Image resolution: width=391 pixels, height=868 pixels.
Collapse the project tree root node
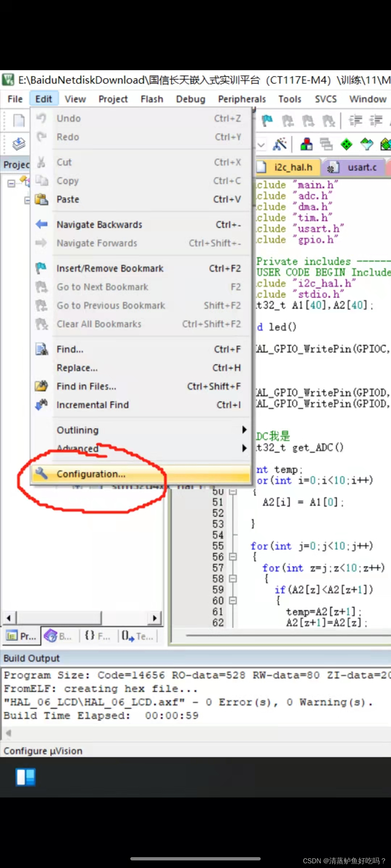pos(11,183)
